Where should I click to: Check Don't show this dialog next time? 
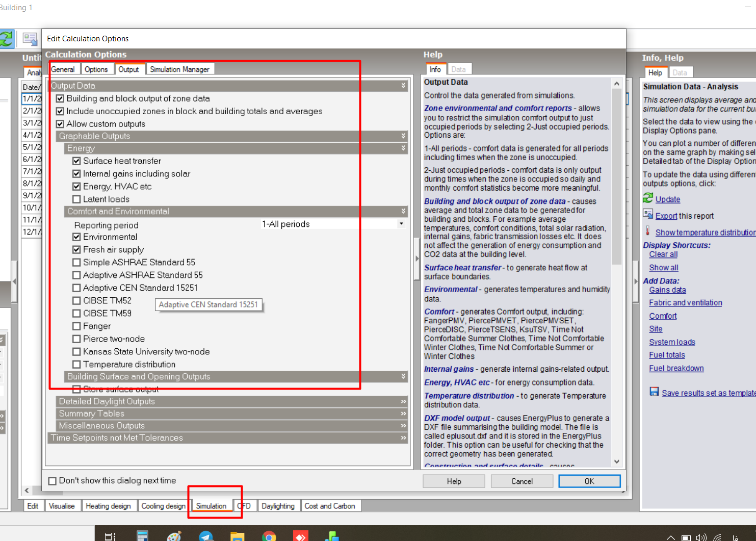[x=52, y=481]
